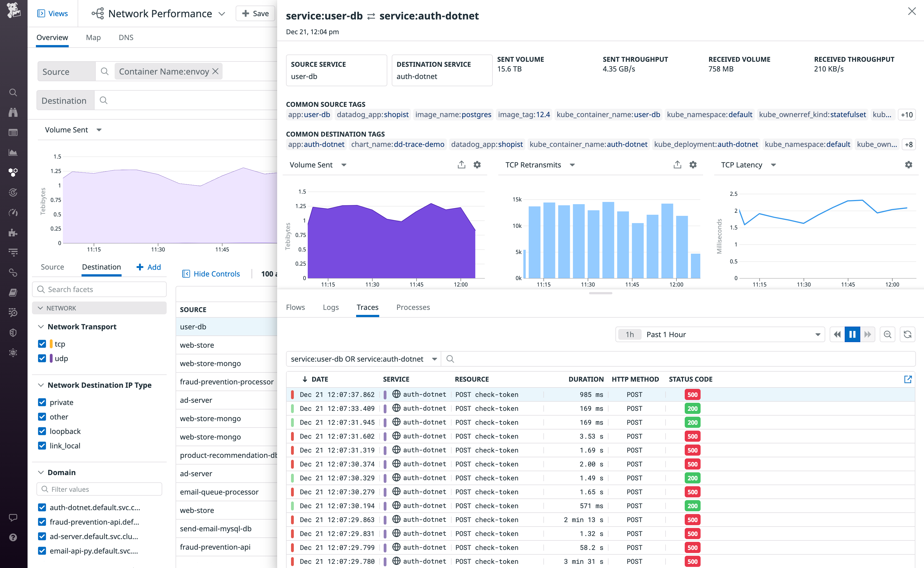The height and width of the screenshot is (568, 924).
Task: Pause the live trace stream
Action: tap(852, 334)
